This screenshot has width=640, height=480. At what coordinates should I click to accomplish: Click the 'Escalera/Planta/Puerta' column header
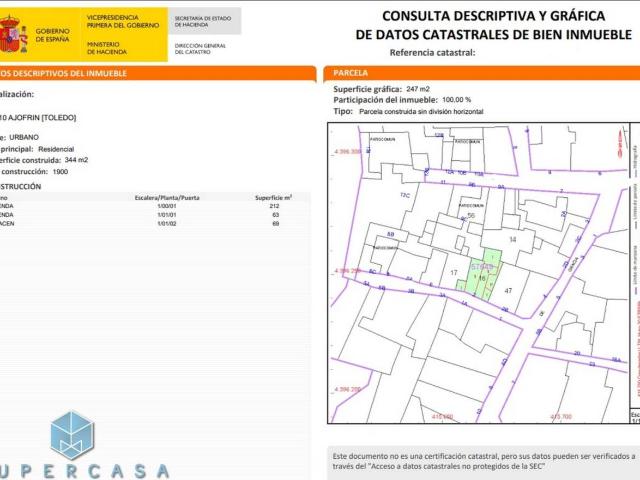click(167, 198)
